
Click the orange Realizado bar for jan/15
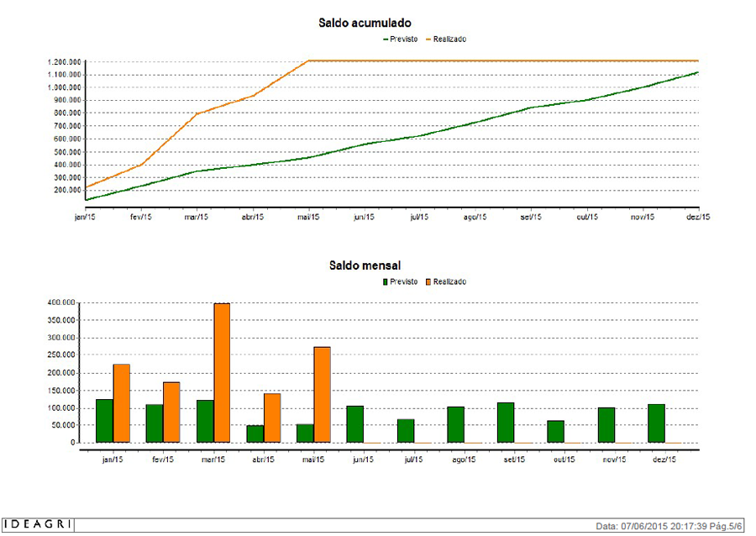coord(122,403)
